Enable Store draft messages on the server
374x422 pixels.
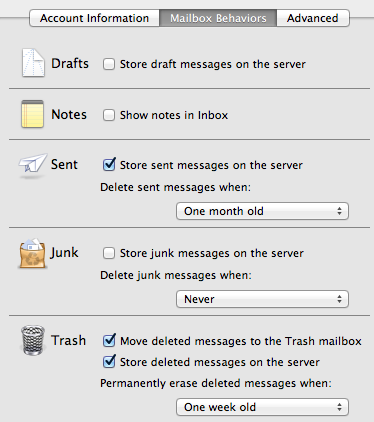pos(109,64)
